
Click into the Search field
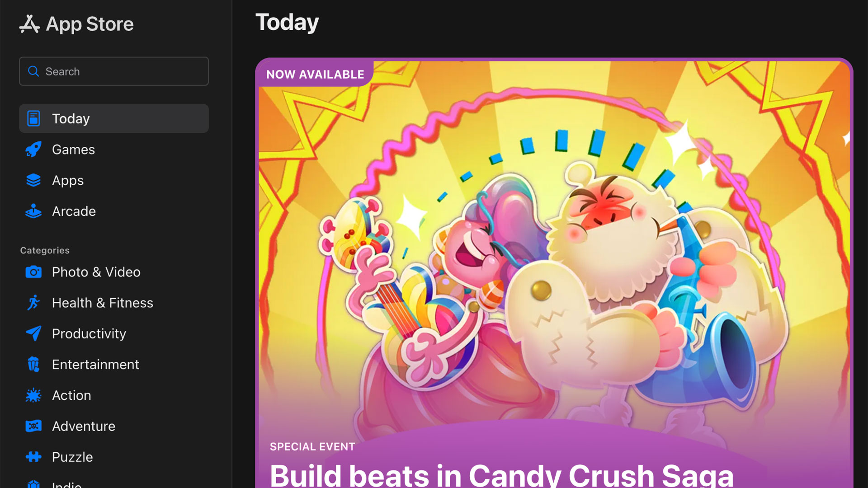coord(114,71)
